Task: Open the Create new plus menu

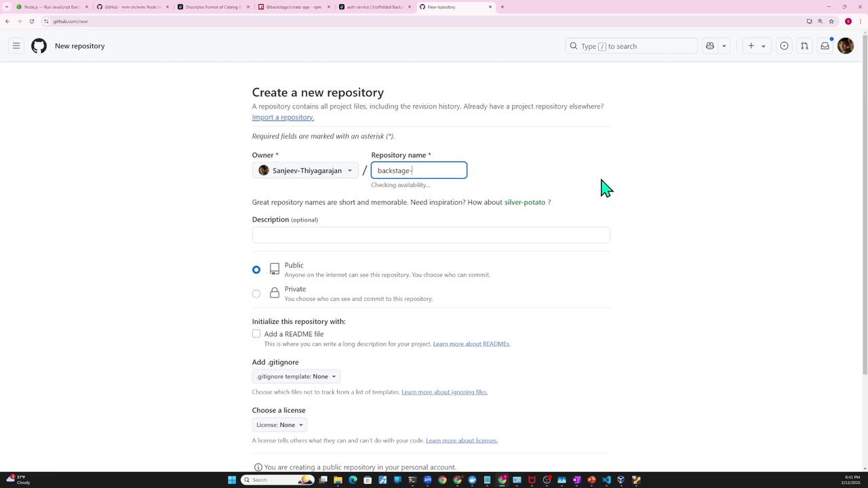Action: [757, 46]
